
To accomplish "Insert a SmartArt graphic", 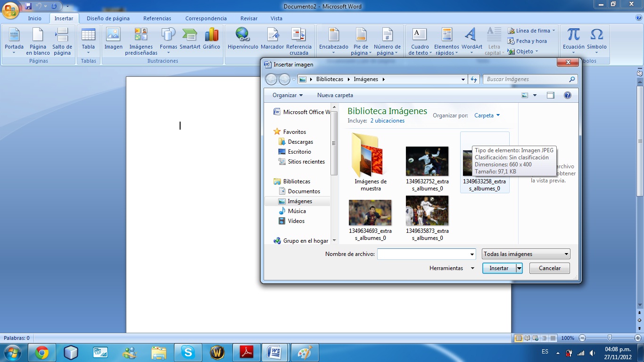I will click(190, 39).
